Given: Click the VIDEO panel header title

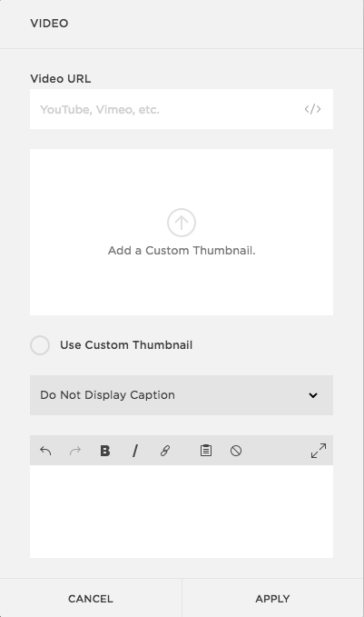Looking at the screenshot, I should click(x=49, y=24).
